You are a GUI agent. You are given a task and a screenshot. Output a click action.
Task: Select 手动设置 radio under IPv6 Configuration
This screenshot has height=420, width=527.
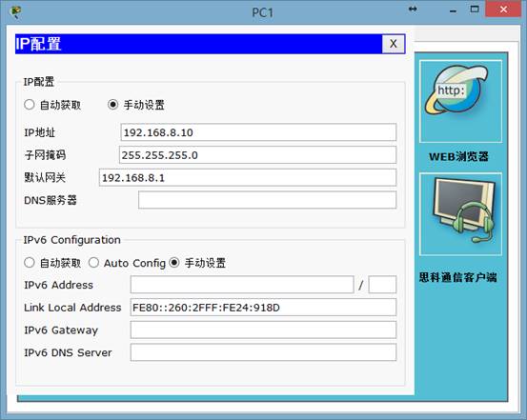tap(174, 263)
